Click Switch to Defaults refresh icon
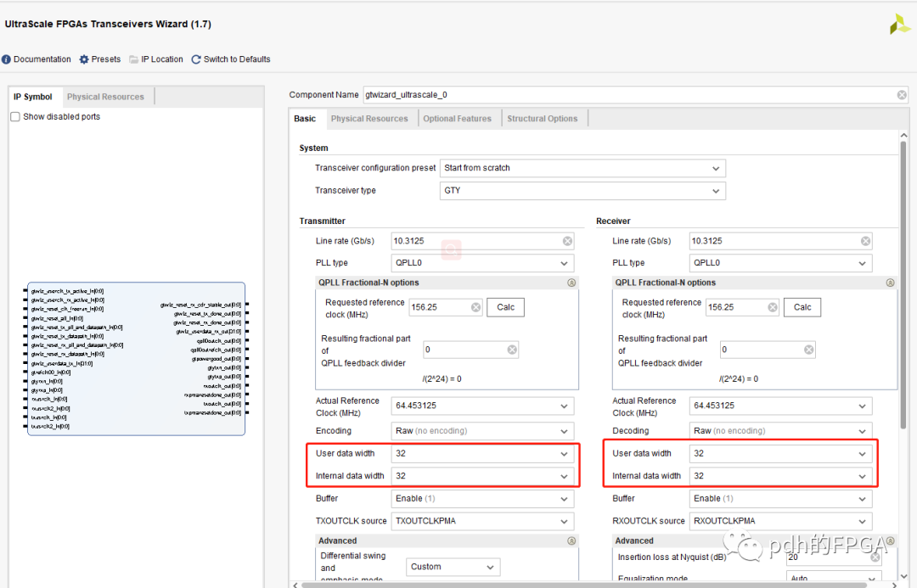This screenshot has height=588, width=917. (196, 59)
